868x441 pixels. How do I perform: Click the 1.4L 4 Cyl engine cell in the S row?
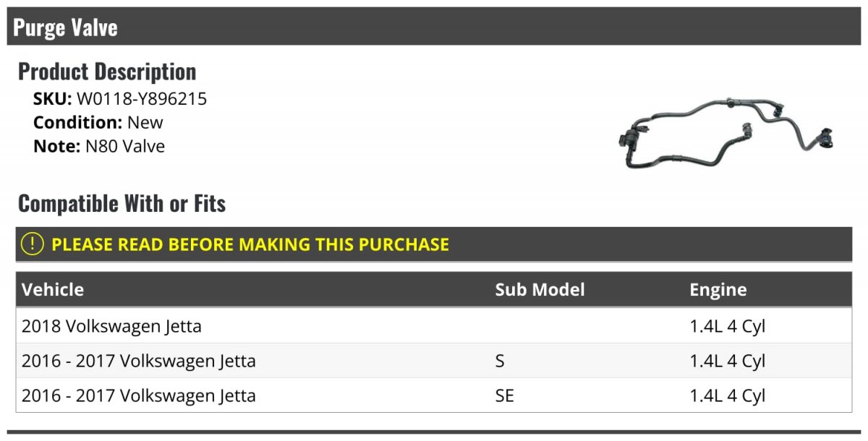727,361
